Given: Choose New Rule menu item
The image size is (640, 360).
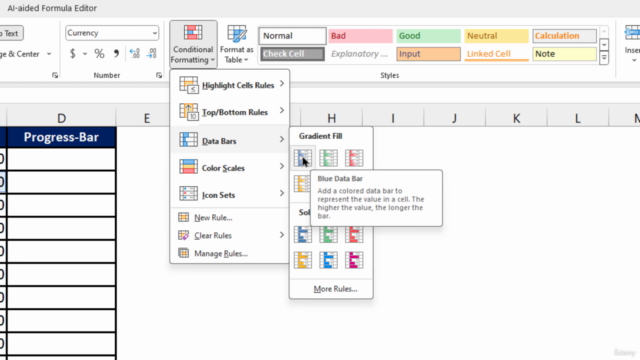Looking at the screenshot, I should tap(230, 218).
